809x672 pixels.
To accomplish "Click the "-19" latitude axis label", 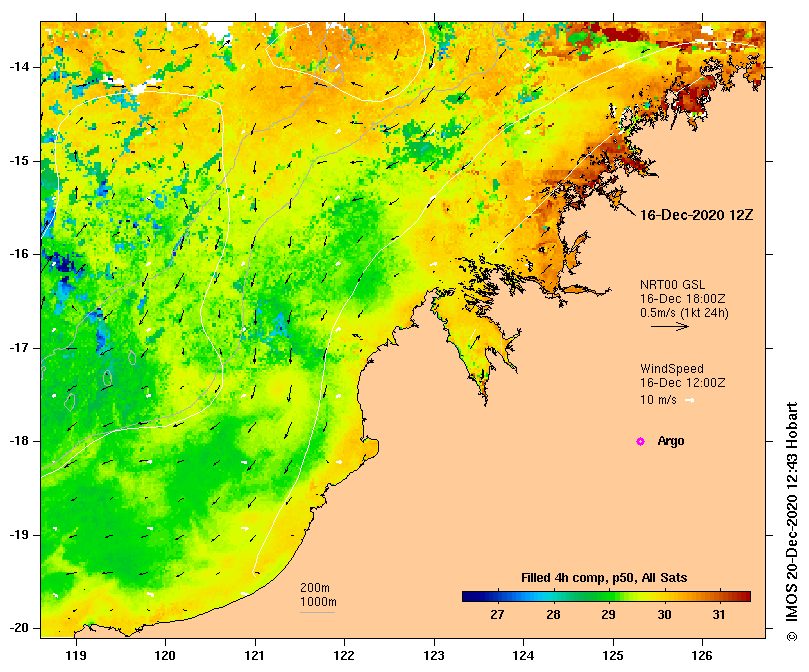I will tap(19, 535).
